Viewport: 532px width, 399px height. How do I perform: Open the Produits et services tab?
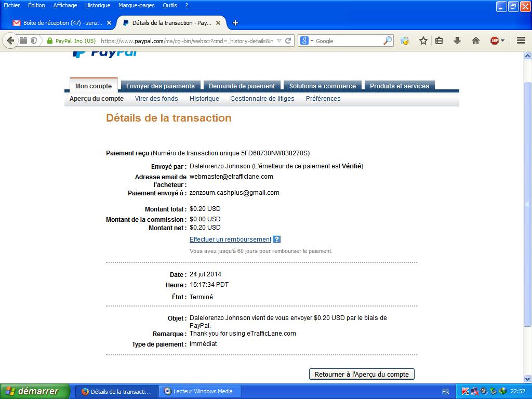pos(400,86)
